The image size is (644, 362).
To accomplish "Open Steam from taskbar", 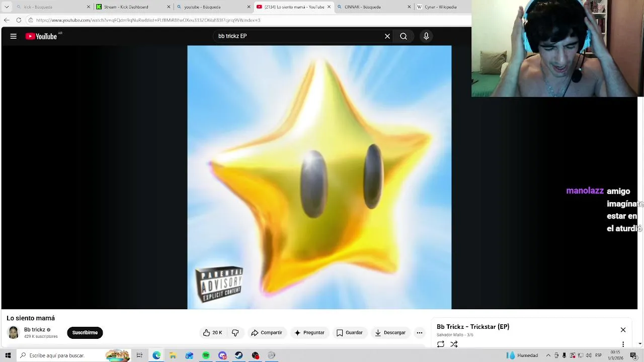I will 239,355.
